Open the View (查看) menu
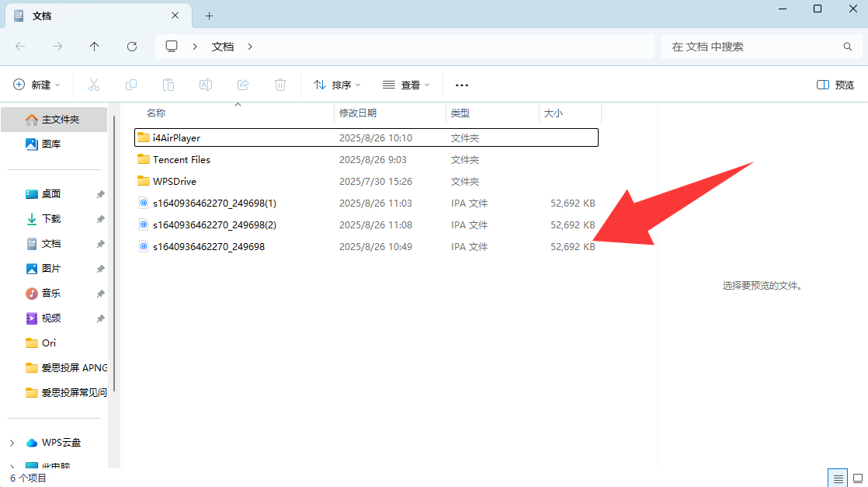 click(406, 85)
